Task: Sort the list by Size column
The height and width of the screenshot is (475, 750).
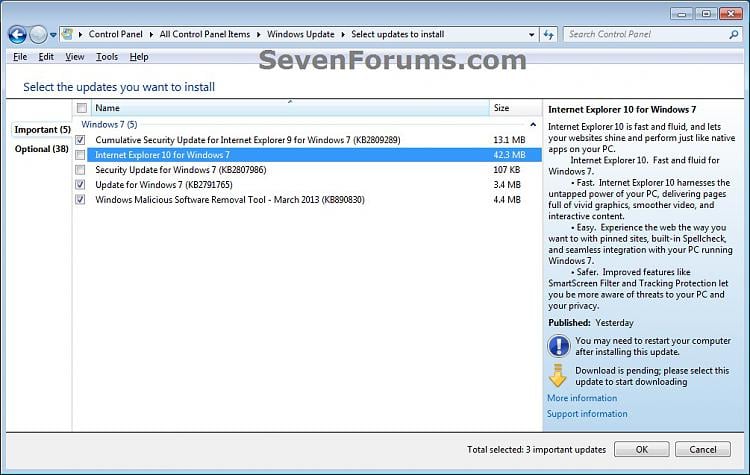Action: click(515, 108)
